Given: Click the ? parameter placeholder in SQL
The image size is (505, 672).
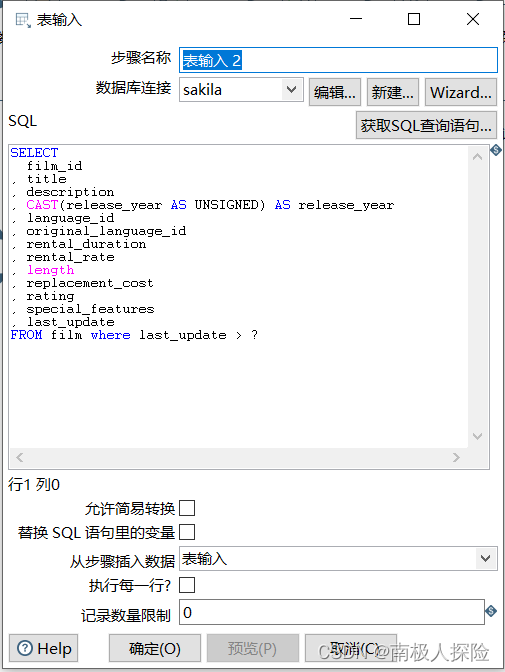Looking at the screenshot, I should click(x=254, y=335).
